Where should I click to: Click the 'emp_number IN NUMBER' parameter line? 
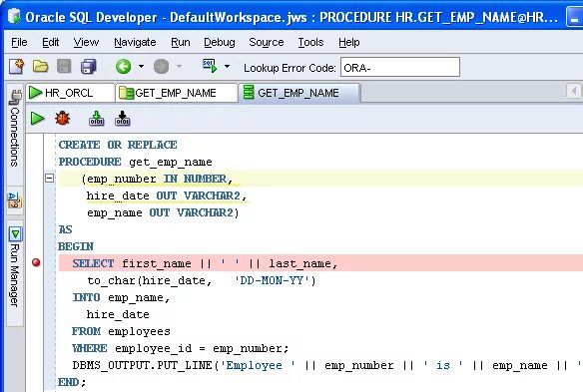pyautogui.click(x=158, y=180)
